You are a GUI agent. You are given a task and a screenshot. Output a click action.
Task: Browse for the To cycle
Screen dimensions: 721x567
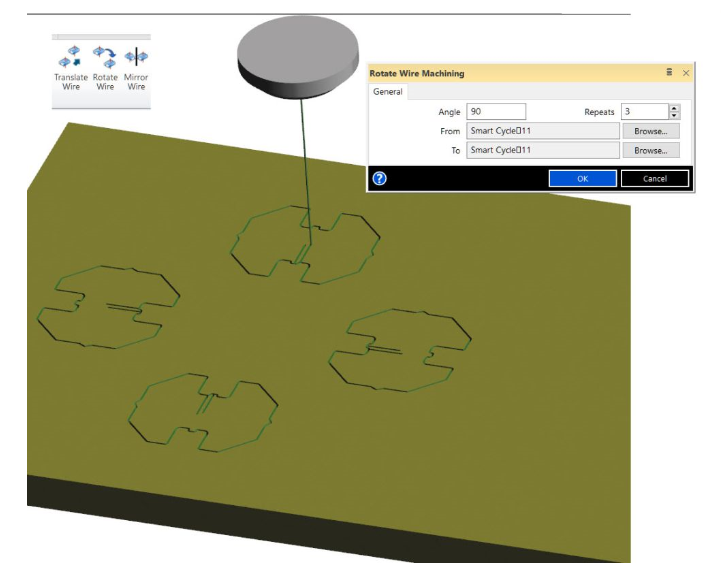click(x=650, y=150)
